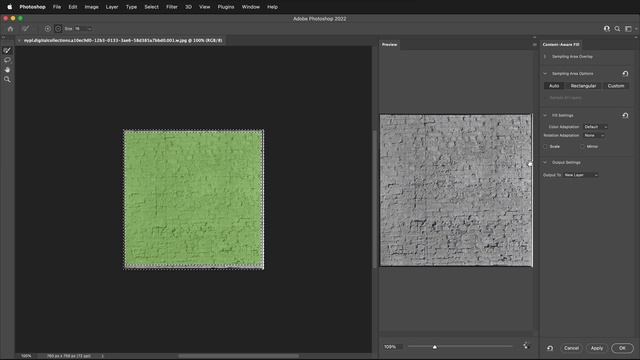Click the fit preview icon beside zoom slider

tap(526, 346)
